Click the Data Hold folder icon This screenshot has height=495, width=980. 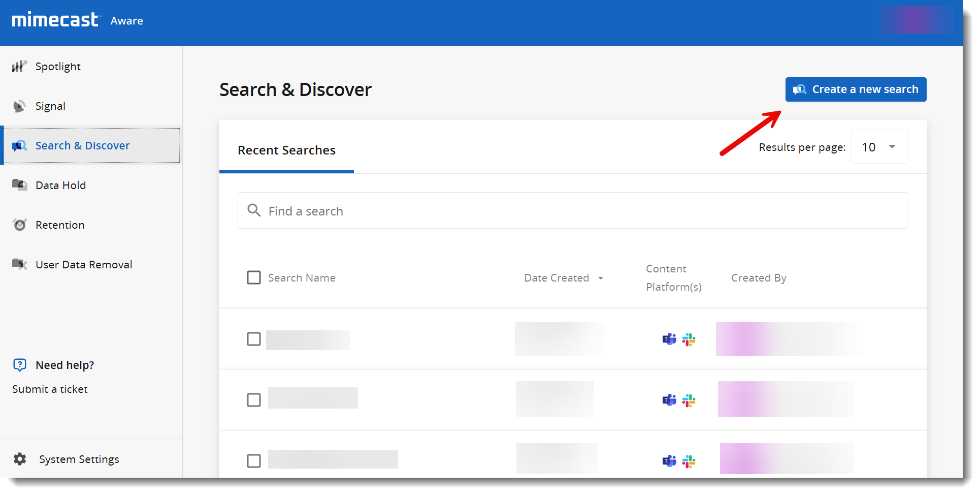point(19,185)
